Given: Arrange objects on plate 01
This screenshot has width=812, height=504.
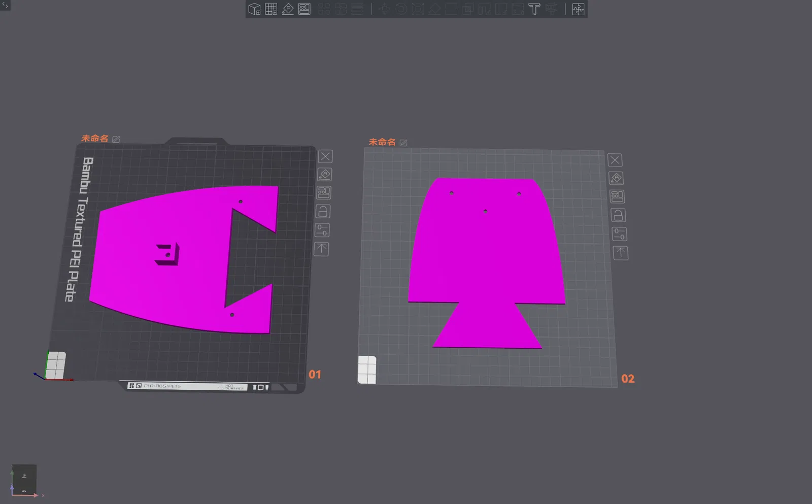Looking at the screenshot, I should 324,193.
